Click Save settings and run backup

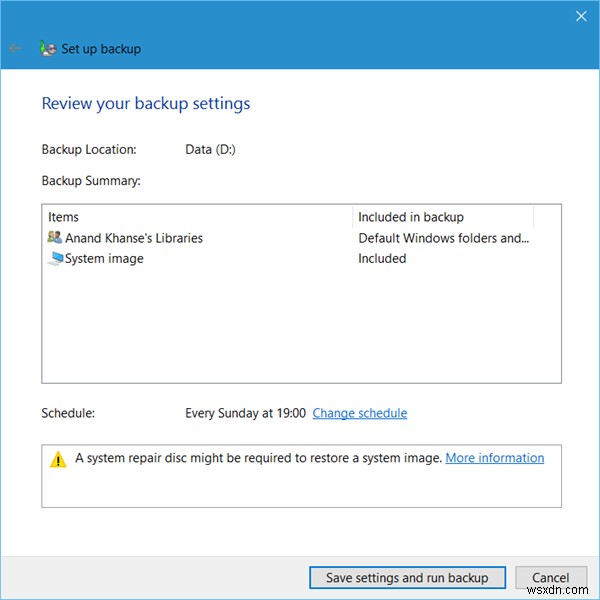coord(407,577)
